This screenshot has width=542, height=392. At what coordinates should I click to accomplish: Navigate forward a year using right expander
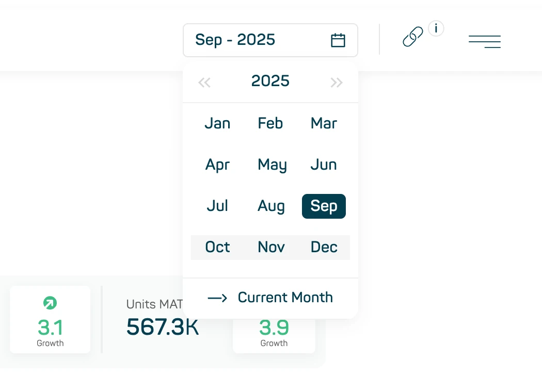[x=337, y=82]
